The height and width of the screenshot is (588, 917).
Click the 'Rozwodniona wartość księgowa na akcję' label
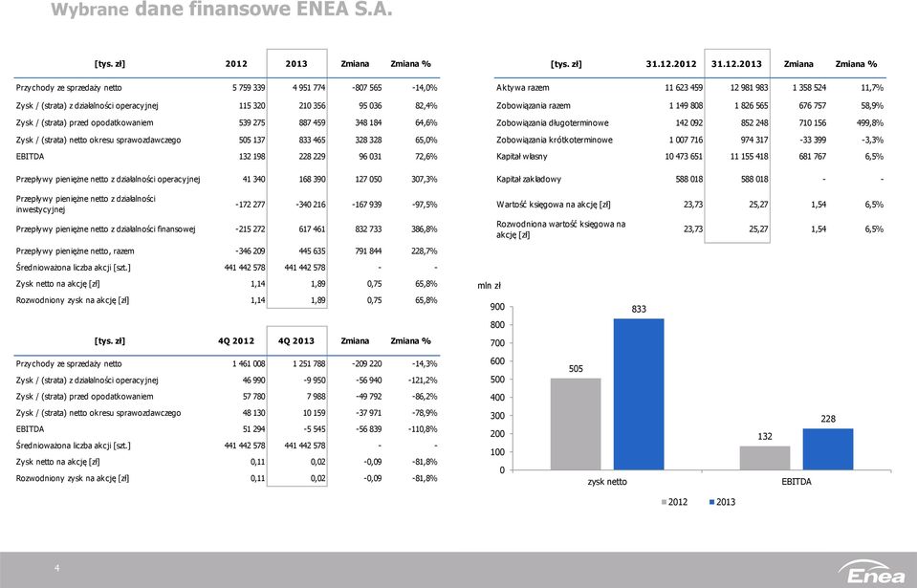click(561, 229)
